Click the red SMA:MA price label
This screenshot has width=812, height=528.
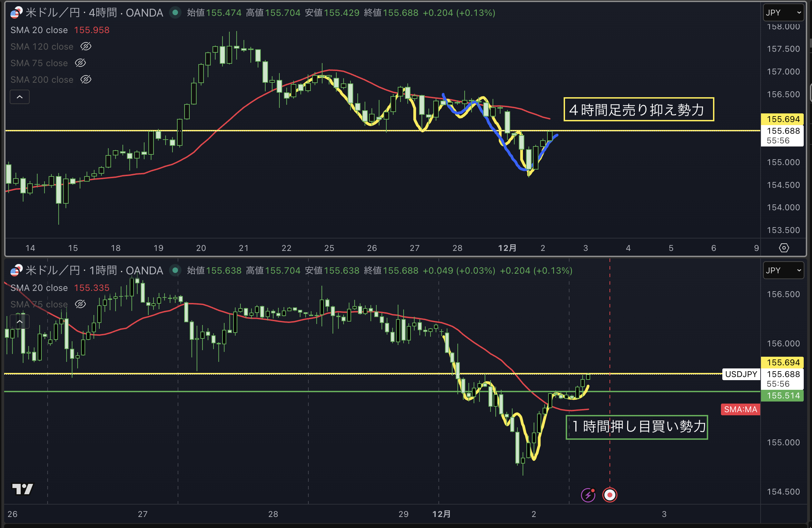pyautogui.click(x=740, y=409)
